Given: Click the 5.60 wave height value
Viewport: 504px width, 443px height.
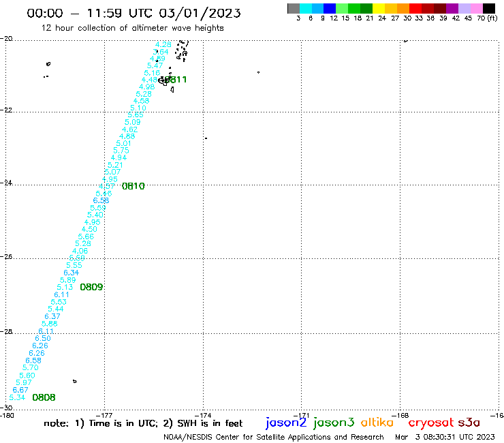Looking at the screenshot, I should click(x=27, y=376).
